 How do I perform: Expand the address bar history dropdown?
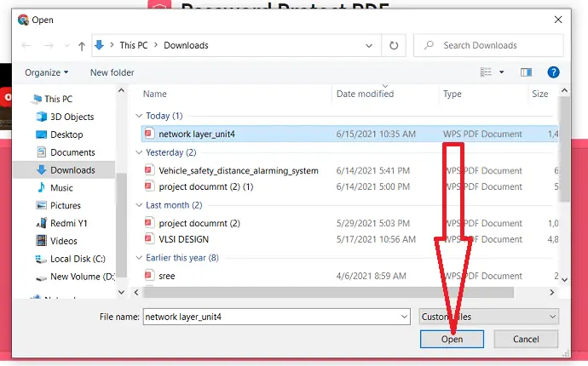point(369,46)
